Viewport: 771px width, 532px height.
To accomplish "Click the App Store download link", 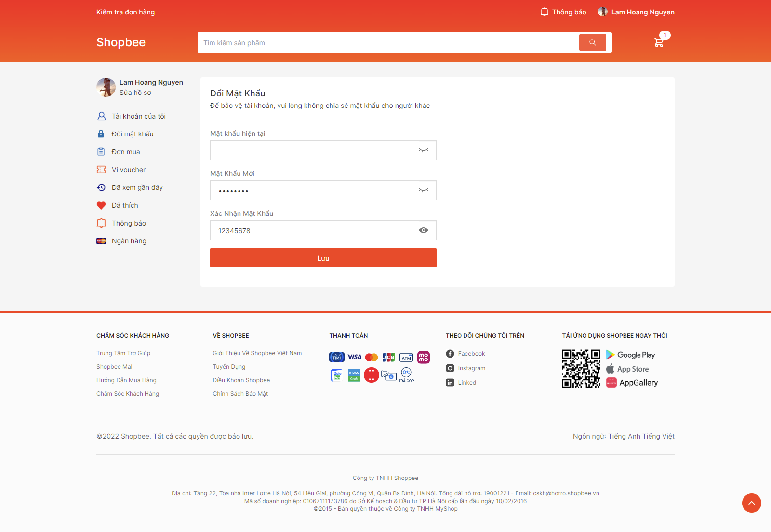I will click(627, 369).
